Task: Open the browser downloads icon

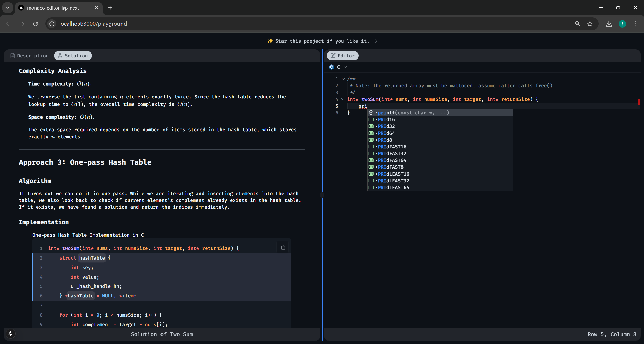Action: coord(609,24)
